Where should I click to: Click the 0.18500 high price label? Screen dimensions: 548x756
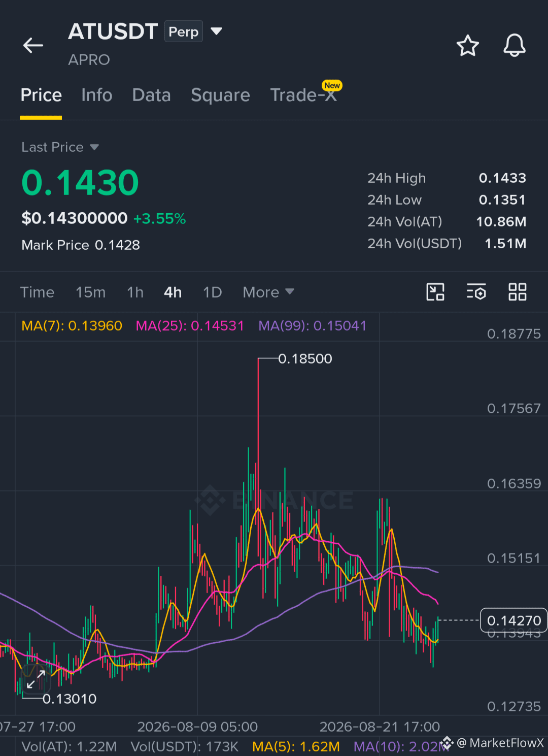(305, 359)
